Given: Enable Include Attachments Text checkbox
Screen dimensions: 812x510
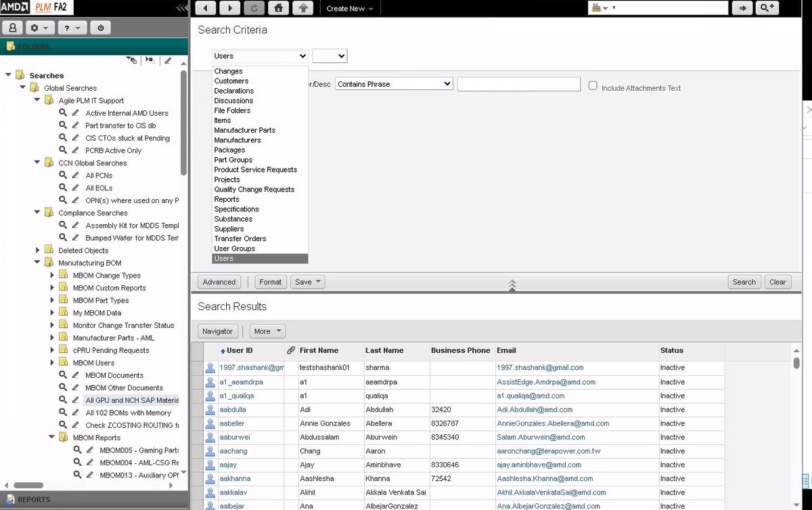Looking at the screenshot, I should pos(593,86).
